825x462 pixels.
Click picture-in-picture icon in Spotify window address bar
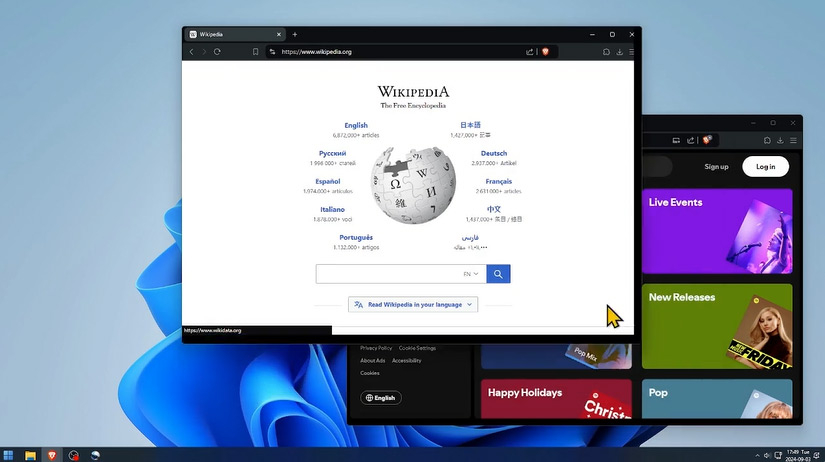(x=676, y=140)
